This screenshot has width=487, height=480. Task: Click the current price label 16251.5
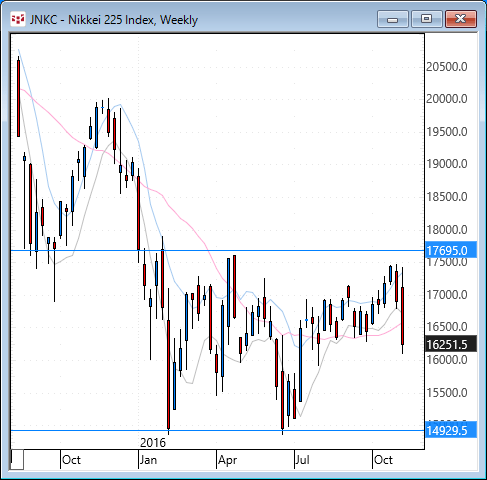(x=451, y=345)
